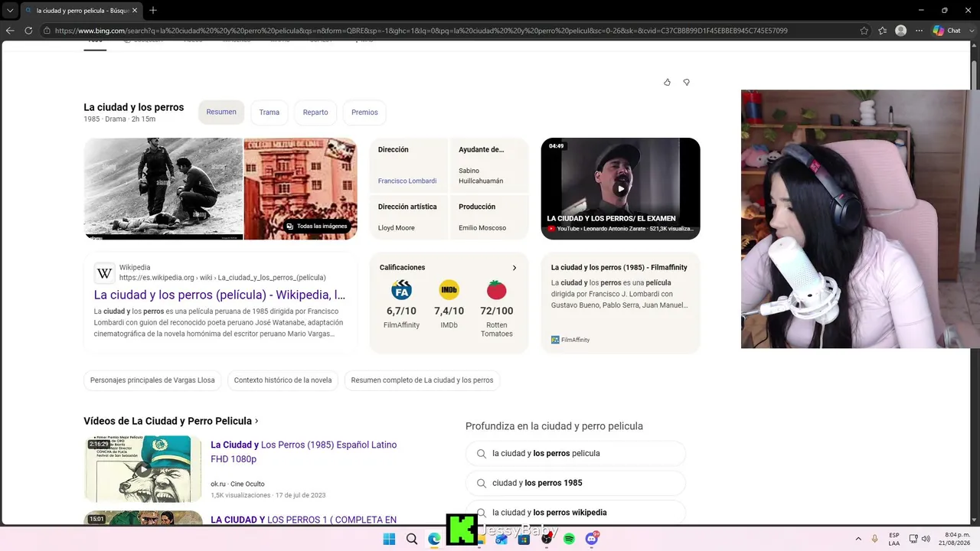Open Copilot Chat in the toolbar
Screen dimensions: 980x551
tap(947, 31)
